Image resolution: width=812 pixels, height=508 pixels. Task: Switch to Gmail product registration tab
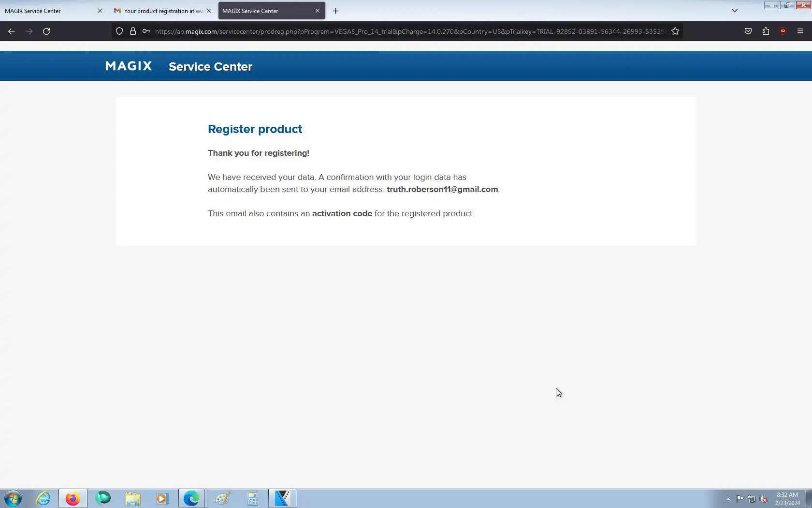(x=162, y=11)
